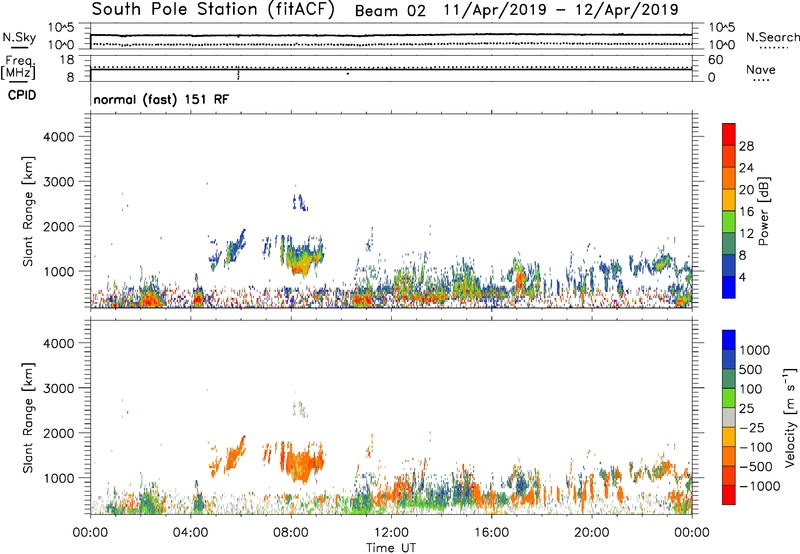Click the "24" tick on Power colorbar
The image size is (800, 554).
(746, 168)
